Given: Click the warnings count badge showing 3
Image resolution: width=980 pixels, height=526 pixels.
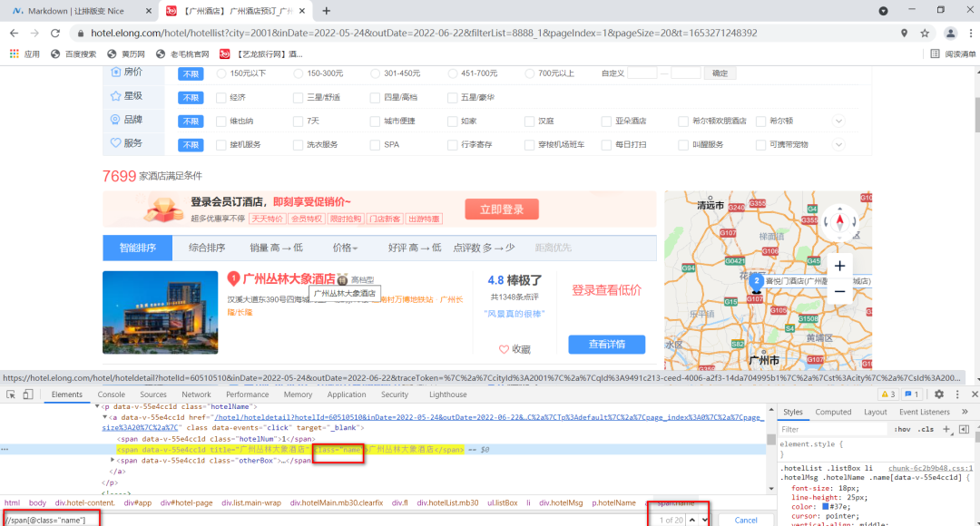Looking at the screenshot, I should pos(888,394).
